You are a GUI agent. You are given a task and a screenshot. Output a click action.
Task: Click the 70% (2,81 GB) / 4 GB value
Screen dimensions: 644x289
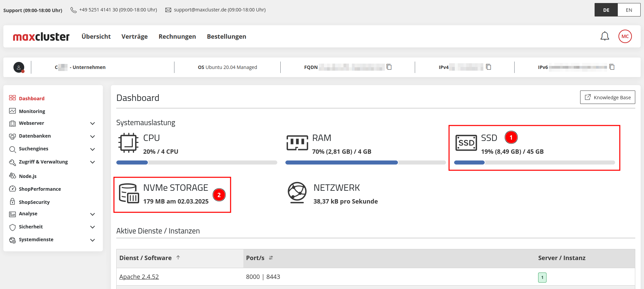click(341, 152)
